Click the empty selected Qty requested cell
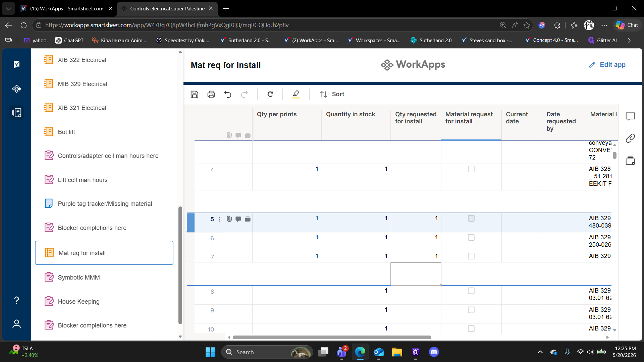Screen dimensions: 644x362 tap(416, 274)
